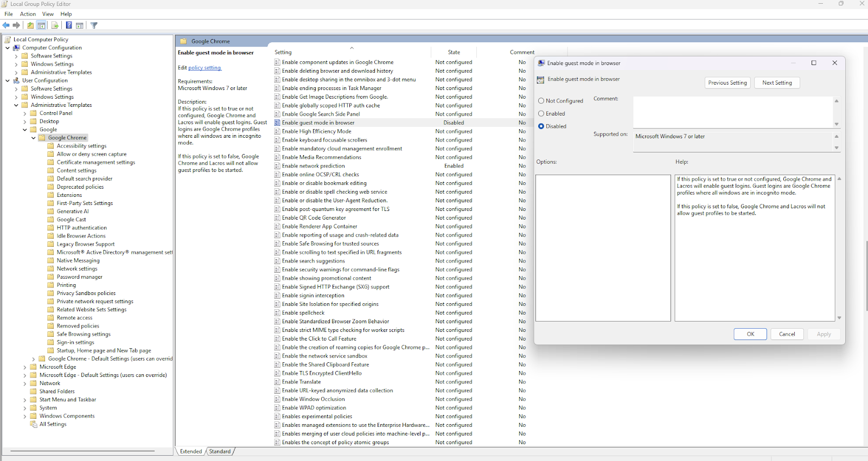Sort list by the Setting column header
Viewport: 868px width, 461px height.
pyautogui.click(x=352, y=52)
